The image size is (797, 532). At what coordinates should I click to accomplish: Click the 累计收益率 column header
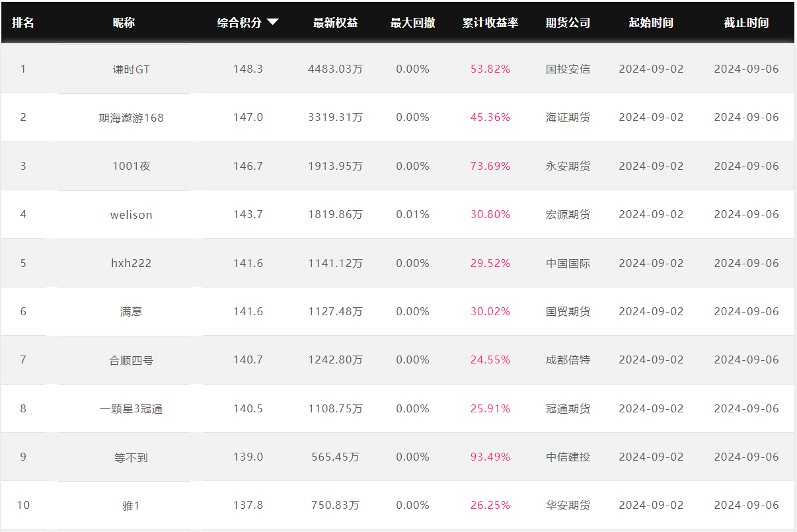pyautogui.click(x=490, y=22)
